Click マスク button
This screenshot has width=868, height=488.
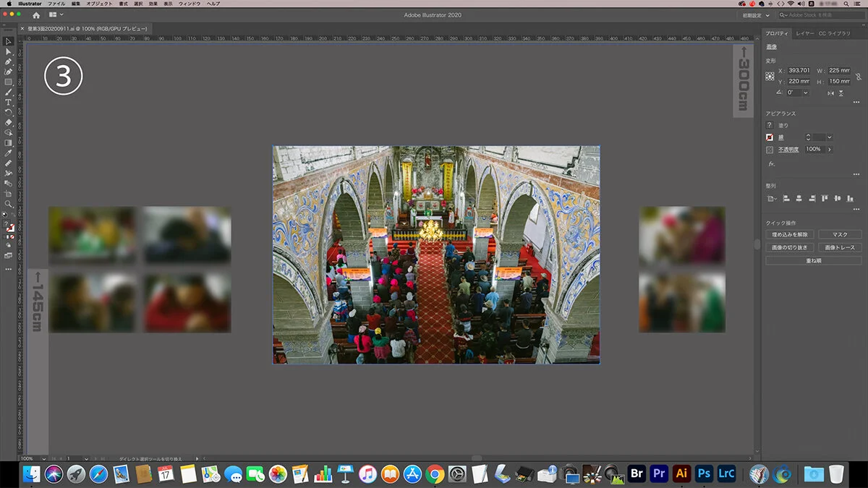(840, 235)
